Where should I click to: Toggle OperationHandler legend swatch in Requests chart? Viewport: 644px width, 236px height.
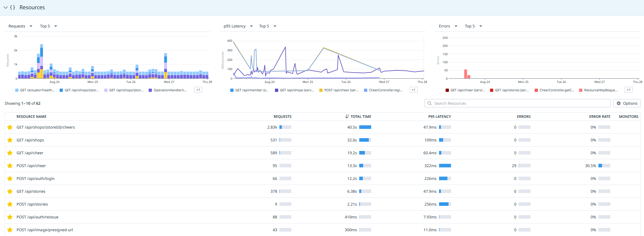(150, 90)
